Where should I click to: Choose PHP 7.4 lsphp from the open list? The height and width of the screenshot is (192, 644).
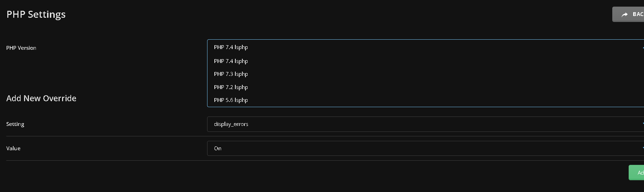[x=231, y=61]
